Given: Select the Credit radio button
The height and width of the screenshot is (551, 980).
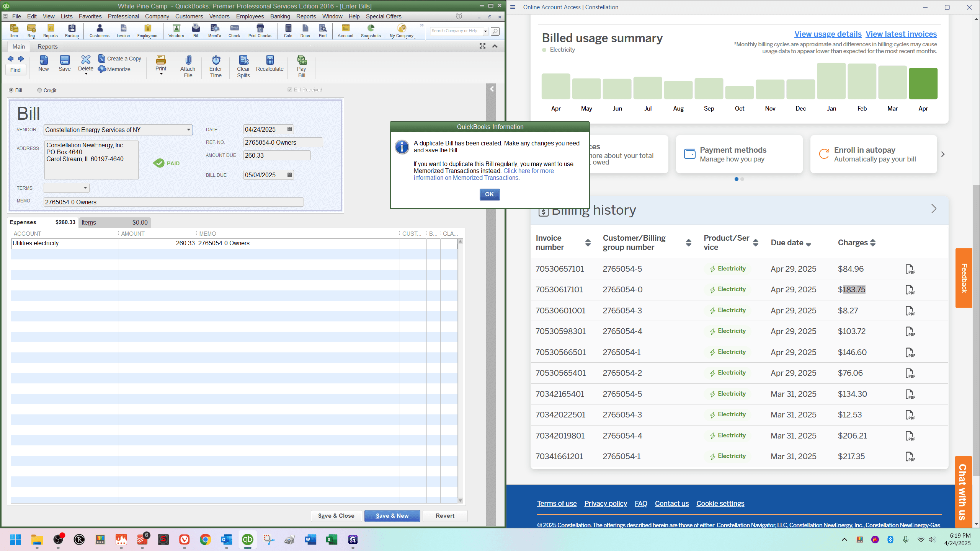Looking at the screenshot, I should click(x=39, y=90).
